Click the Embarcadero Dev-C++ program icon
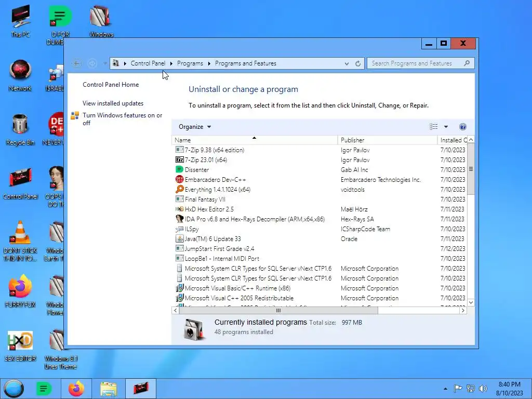The width and height of the screenshot is (532, 399). (x=179, y=179)
